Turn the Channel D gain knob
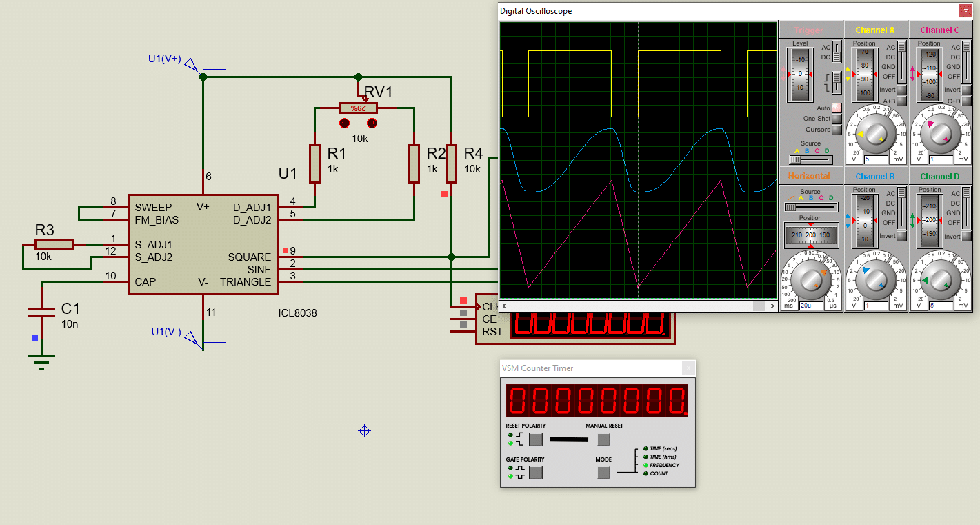 click(941, 281)
